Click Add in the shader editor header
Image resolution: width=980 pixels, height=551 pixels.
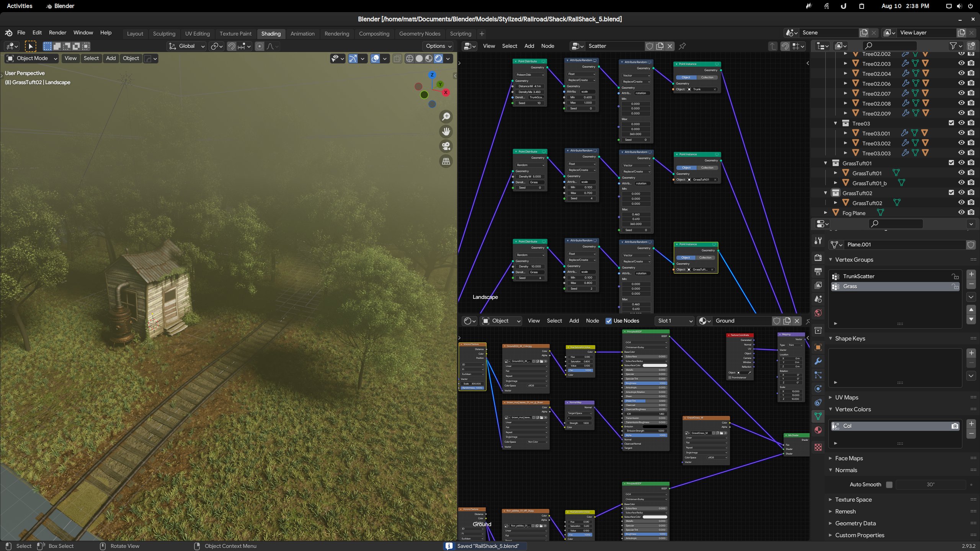coord(574,321)
